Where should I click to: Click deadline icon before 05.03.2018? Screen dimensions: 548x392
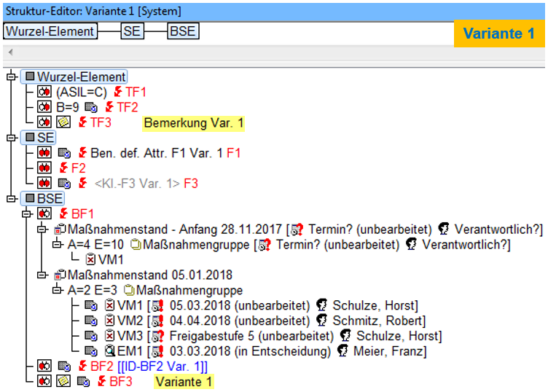[157, 306]
